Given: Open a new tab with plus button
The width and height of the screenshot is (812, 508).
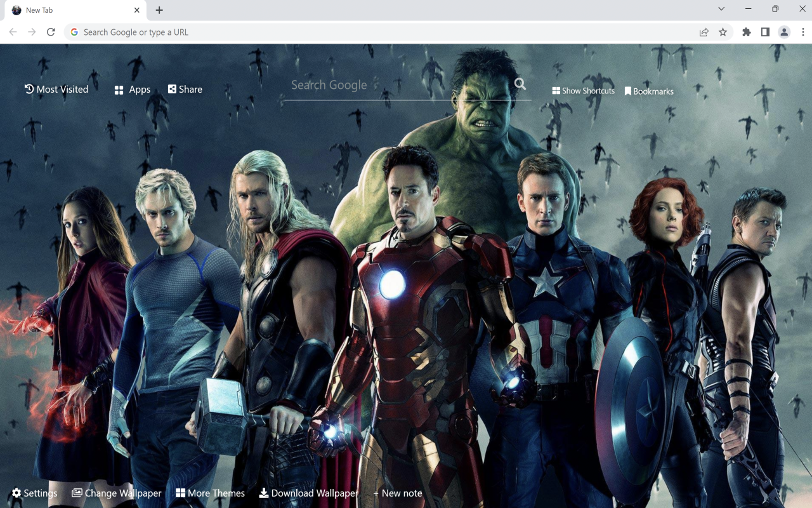Looking at the screenshot, I should click(159, 10).
